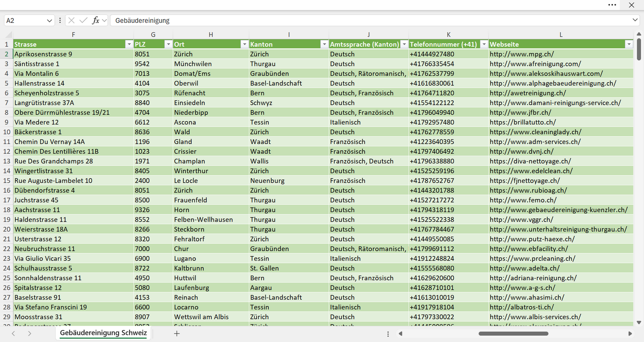The image size is (644, 342).
Task: Select the St. Gallen canton cell
Action: click(x=289, y=268)
